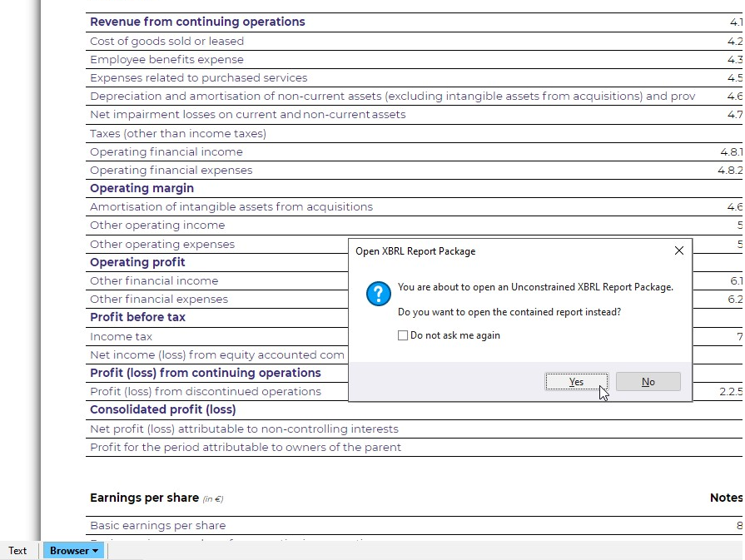Close the Open XBRL Report Package dialog
745x560 pixels.
click(678, 250)
